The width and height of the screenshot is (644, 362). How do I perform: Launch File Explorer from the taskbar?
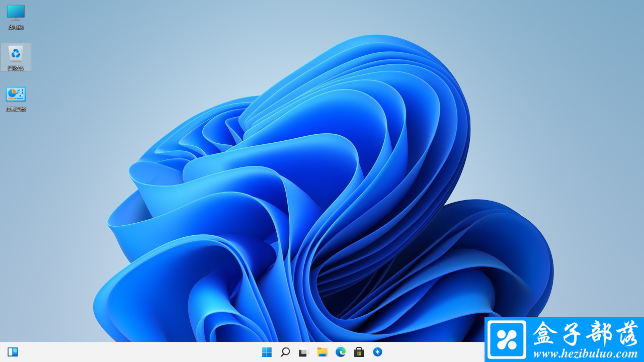322,352
